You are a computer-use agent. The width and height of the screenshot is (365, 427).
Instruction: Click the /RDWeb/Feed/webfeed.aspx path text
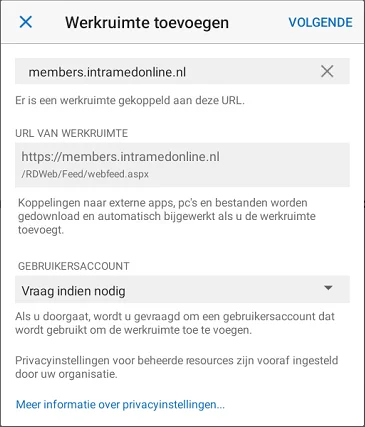tap(85, 174)
